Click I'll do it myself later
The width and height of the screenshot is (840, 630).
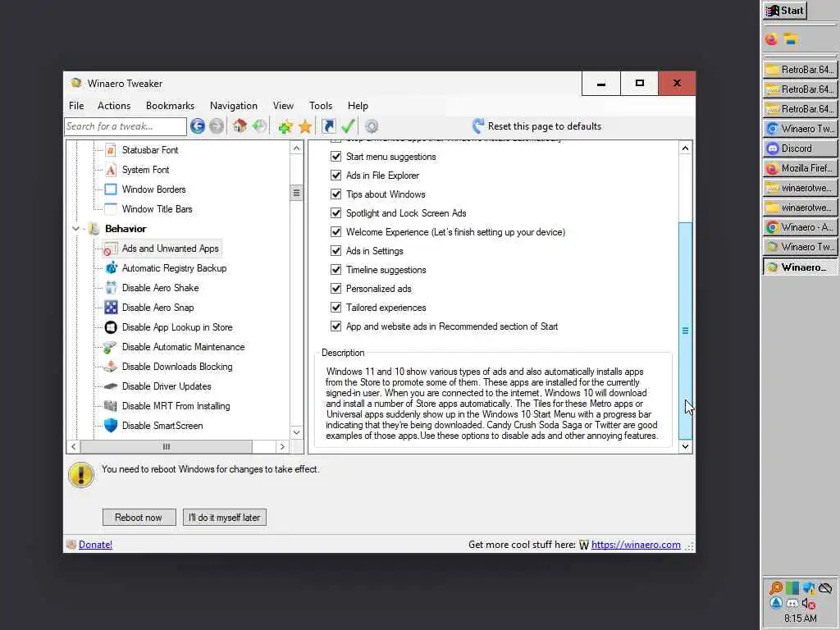tap(225, 518)
